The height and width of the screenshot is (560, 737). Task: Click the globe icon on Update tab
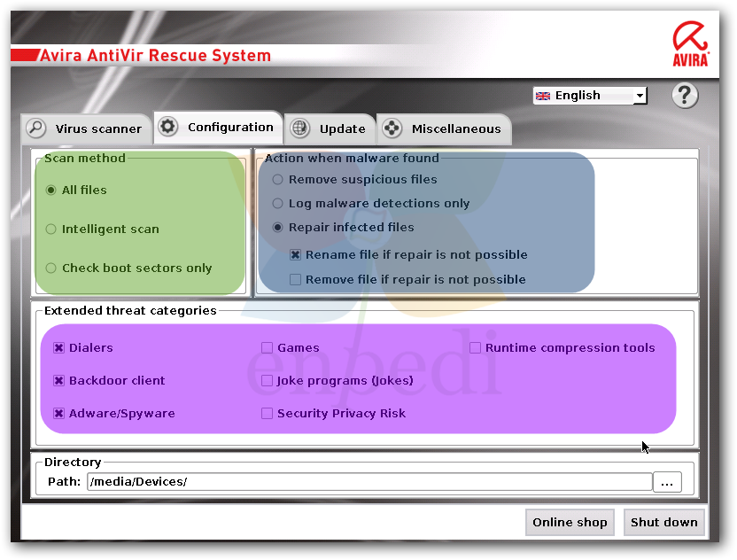300,128
